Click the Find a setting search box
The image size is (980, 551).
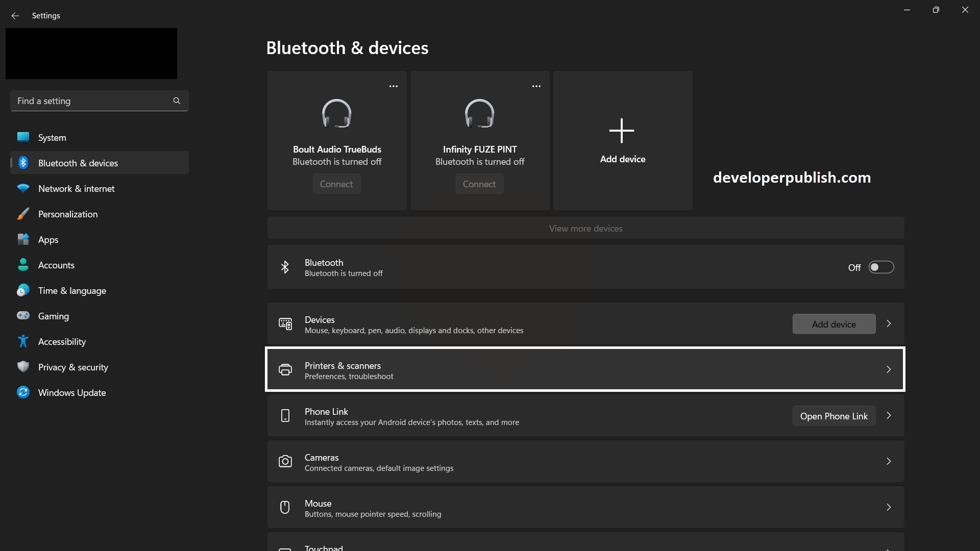(92, 101)
